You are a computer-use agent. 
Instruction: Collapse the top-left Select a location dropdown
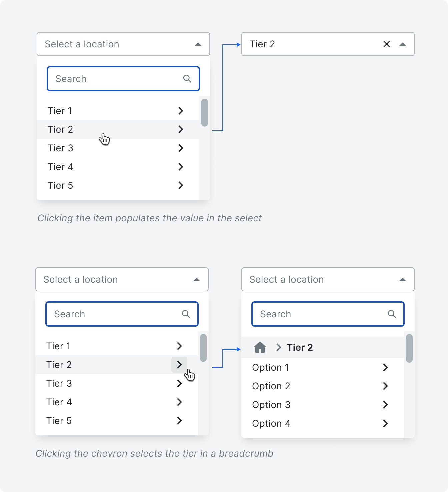point(198,44)
